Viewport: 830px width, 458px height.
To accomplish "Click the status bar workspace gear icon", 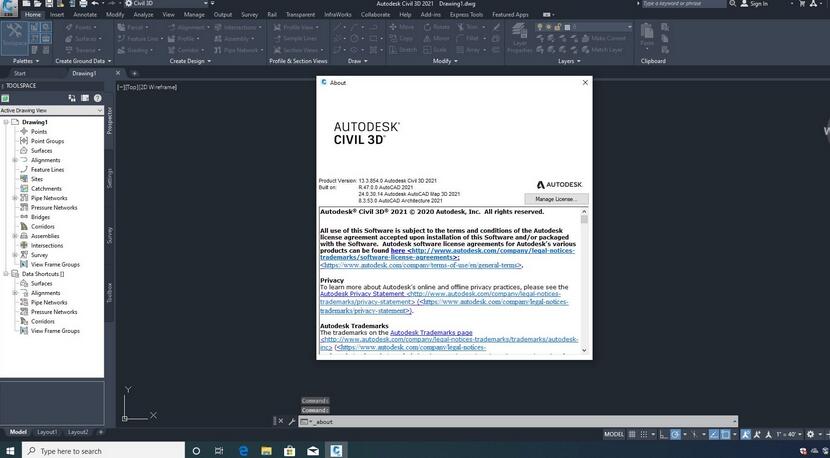I will point(810,434).
